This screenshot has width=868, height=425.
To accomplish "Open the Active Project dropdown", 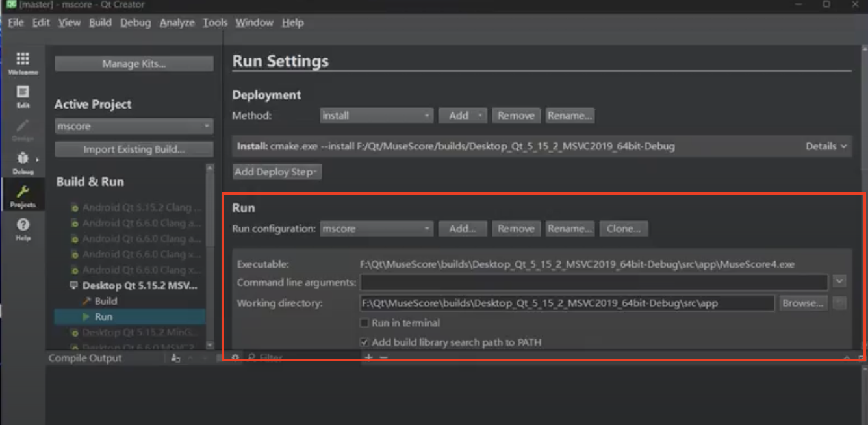I will click(x=133, y=125).
